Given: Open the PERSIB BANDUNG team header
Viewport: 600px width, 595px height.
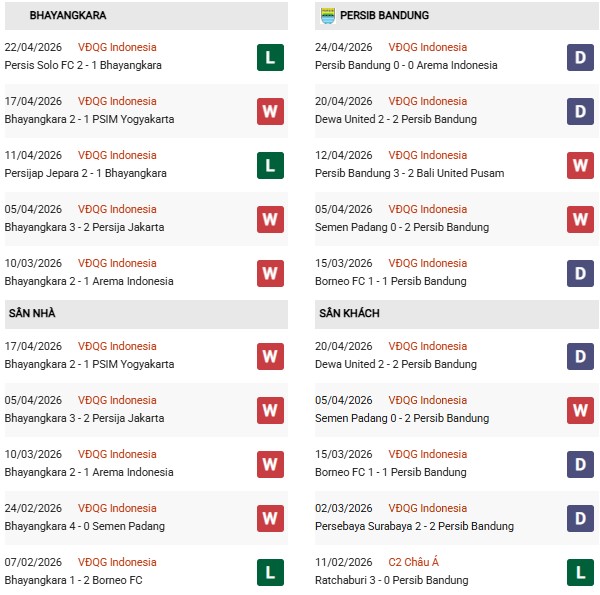Looking at the screenshot, I should [x=384, y=16].
